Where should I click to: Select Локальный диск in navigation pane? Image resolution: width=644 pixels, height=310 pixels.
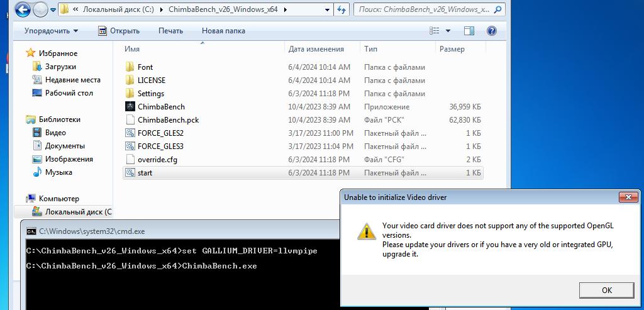pyautogui.click(x=78, y=212)
